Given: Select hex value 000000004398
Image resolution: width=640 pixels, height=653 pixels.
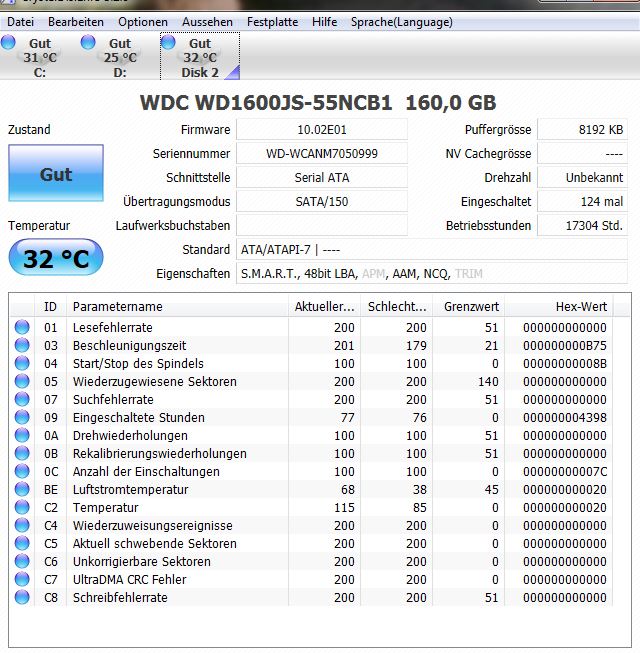Looking at the screenshot, I should (565, 417).
